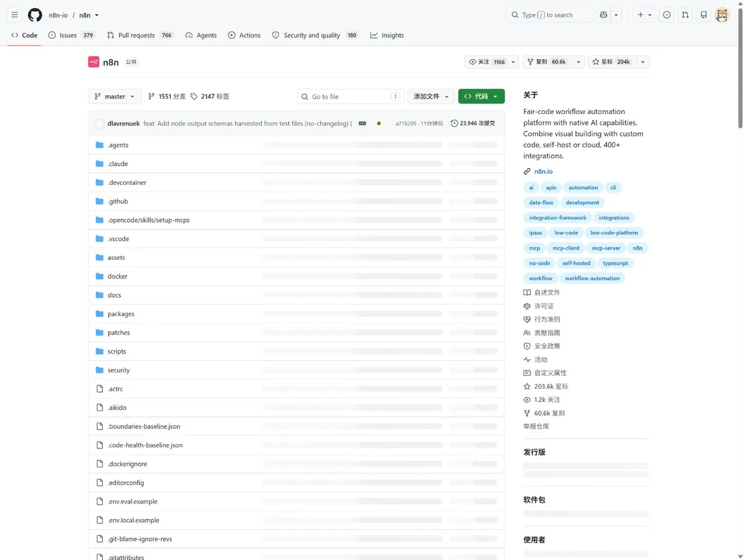Open the hamburger navigation menu

[x=15, y=15]
